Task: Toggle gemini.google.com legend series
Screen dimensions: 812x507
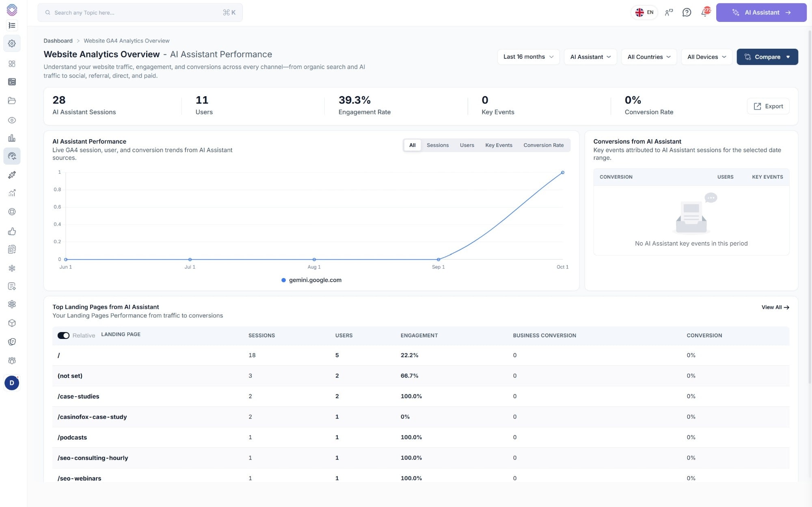Action: point(311,280)
